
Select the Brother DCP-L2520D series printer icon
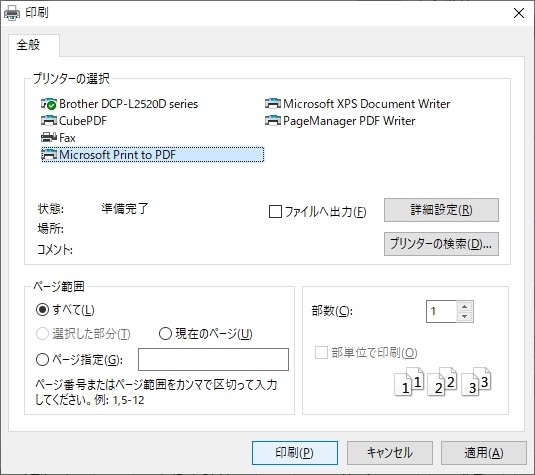[49, 104]
